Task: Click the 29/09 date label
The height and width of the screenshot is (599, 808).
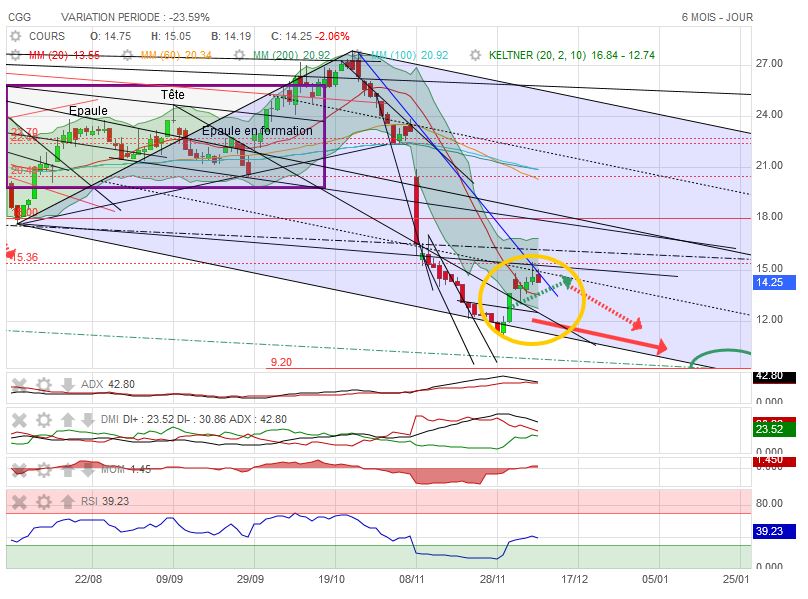Action: [250, 579]
